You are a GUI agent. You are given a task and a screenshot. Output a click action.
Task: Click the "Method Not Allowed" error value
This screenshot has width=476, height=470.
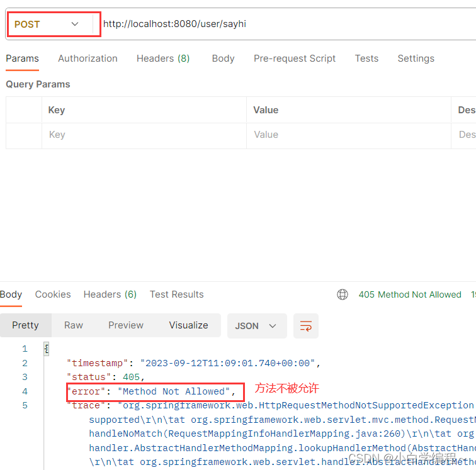(174, 391)
